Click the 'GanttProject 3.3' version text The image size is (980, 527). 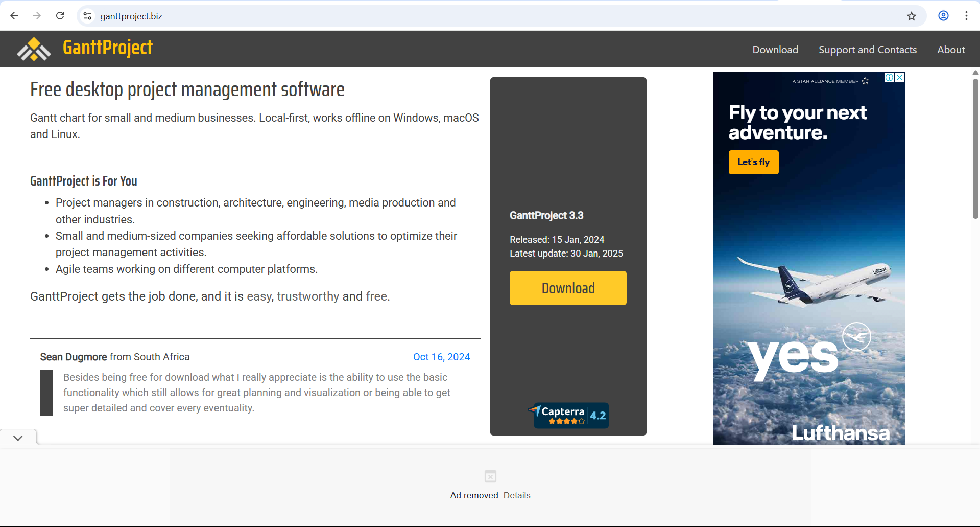pos(546,215)
